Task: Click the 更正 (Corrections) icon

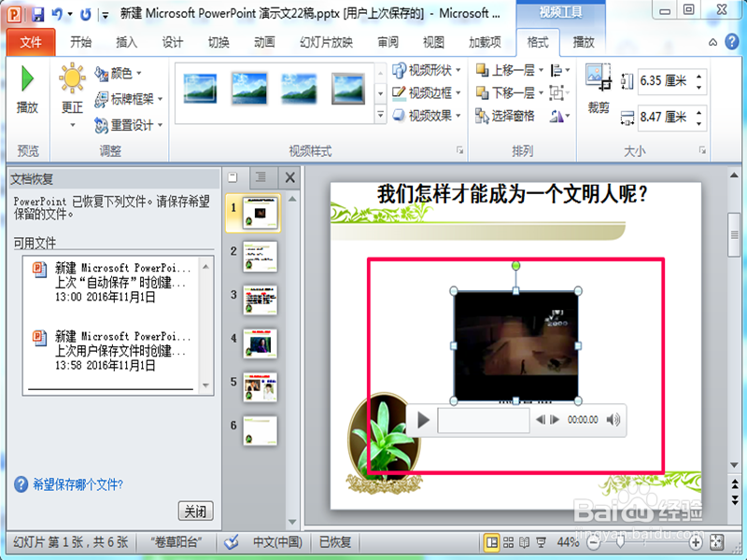Action: pos(71,89)
